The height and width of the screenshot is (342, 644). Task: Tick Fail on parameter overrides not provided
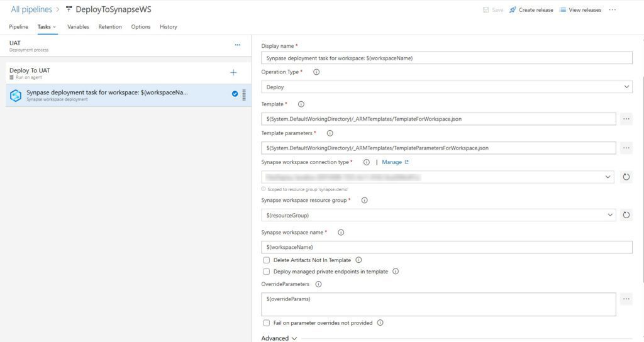pyautogui.click(x=267, y=323)
